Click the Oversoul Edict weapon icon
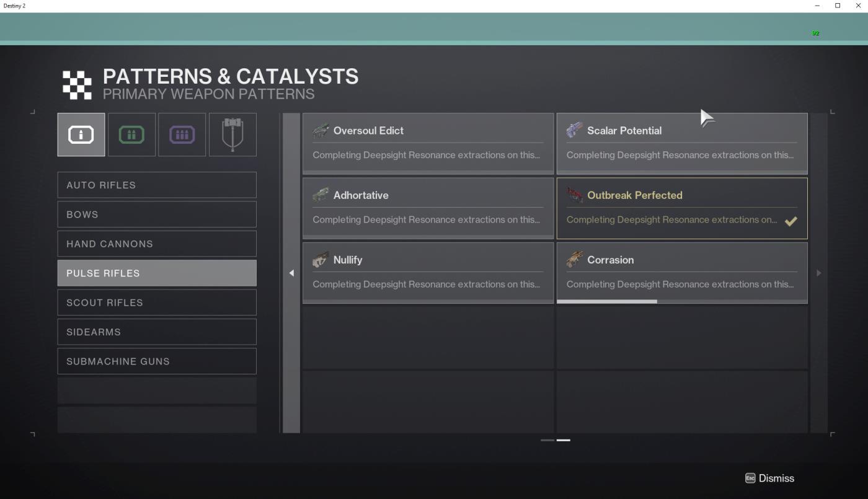Viewport: 868px width, 499px height. point(321,130)
